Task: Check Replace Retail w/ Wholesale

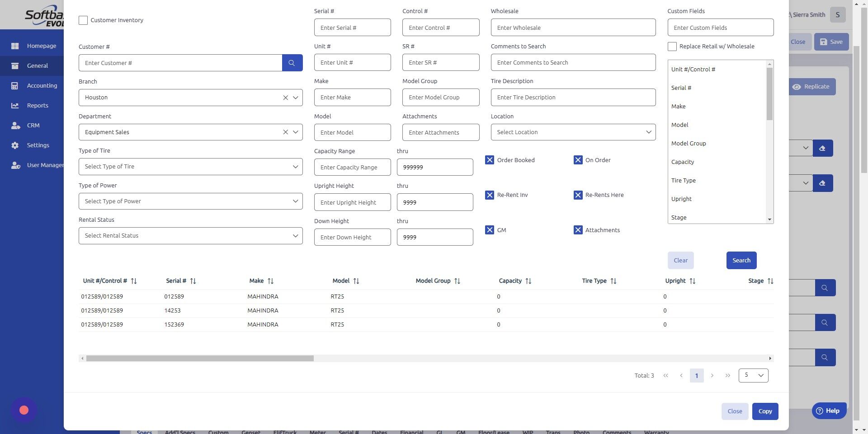Action: [x=672, y=46]
